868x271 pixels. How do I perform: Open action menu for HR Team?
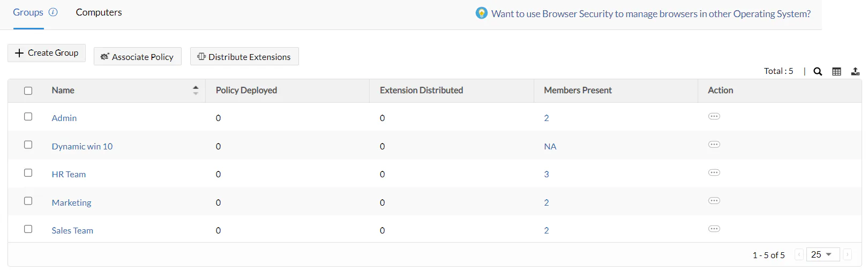[714, 172]
